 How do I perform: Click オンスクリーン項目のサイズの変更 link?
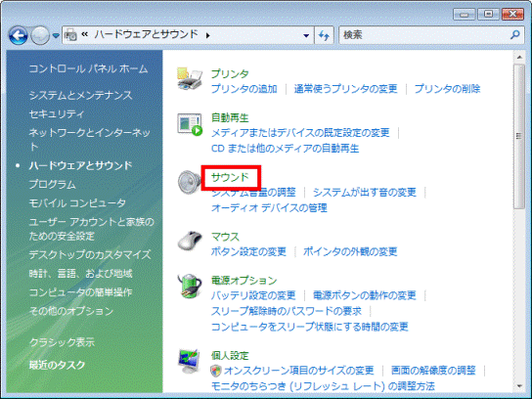pyautogui.click(x=298, y=371)
